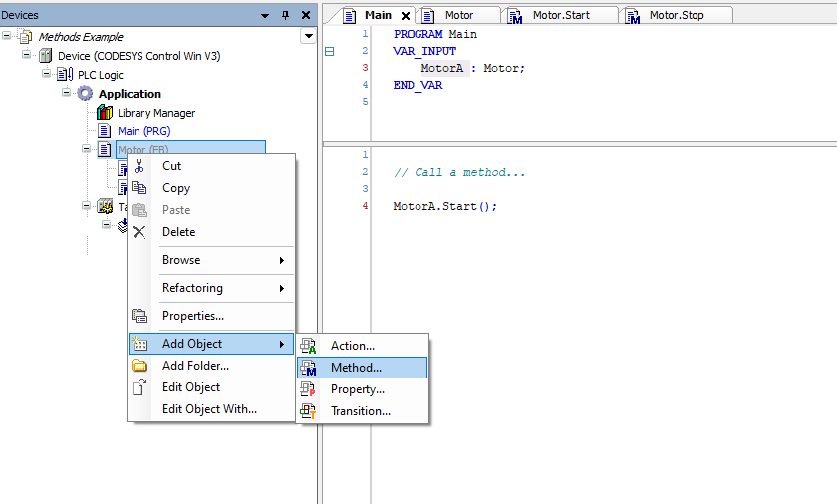The width and height of the screenshot is (837, 504).
Task: Click the MotorA.Start(); code line
Action: pos(444,206)
